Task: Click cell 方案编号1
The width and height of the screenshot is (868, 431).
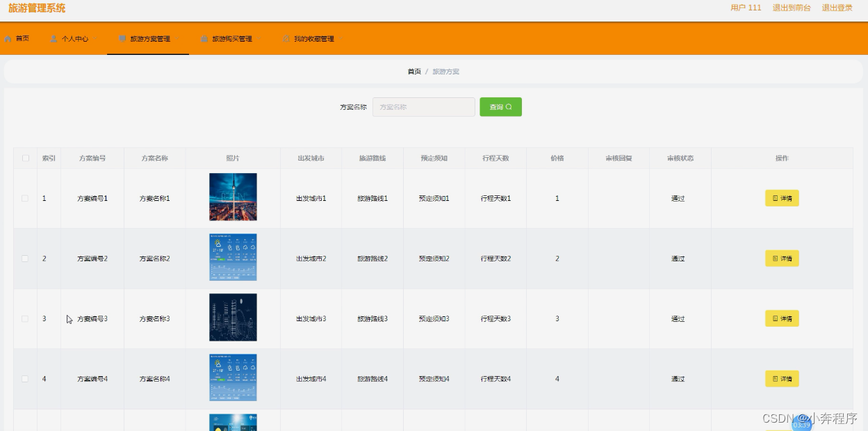Action: pos(92,198)
